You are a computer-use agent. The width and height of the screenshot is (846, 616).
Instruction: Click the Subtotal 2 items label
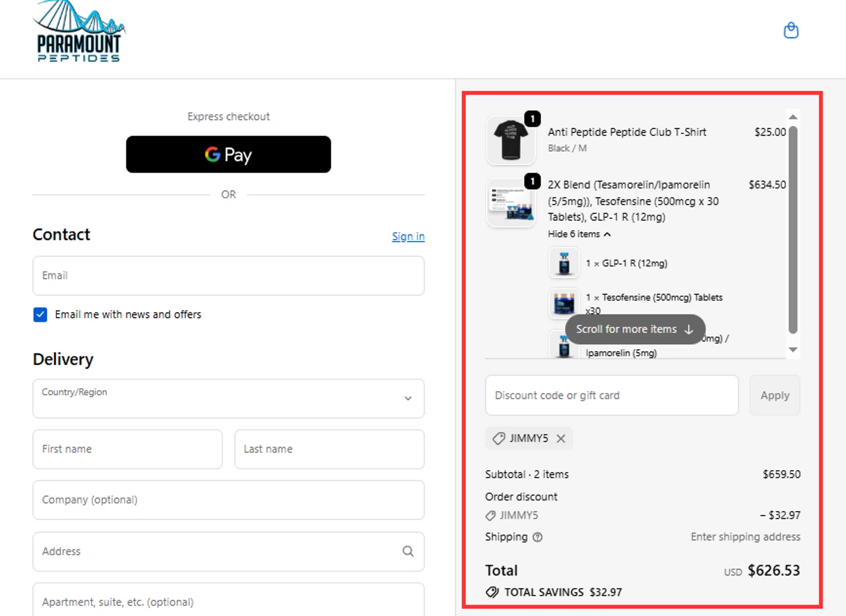click(x=527, y=475)
